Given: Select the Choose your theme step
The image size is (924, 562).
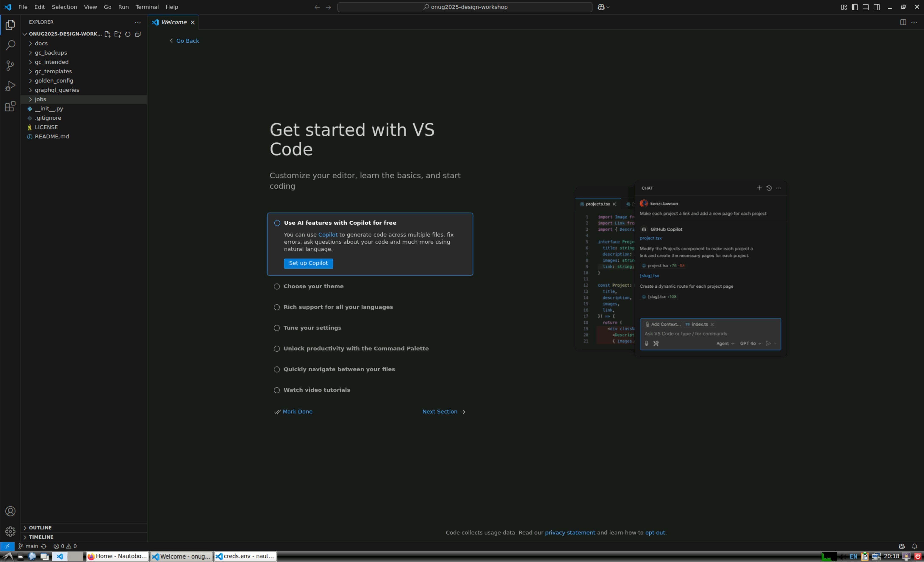Looking at the screenshot, I should pos(313,286).
